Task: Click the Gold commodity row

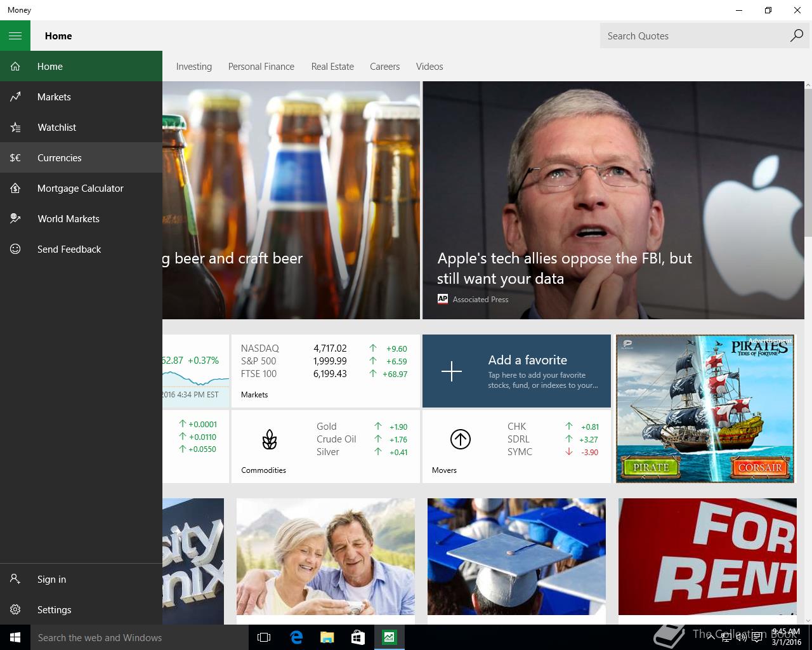Action: 362,427
